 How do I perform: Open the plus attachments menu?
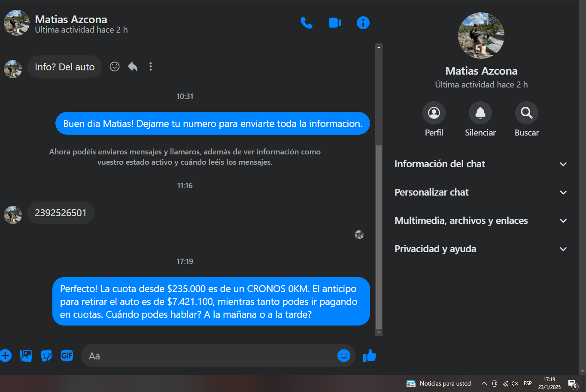pyautogui.click(x=5, y=356)
